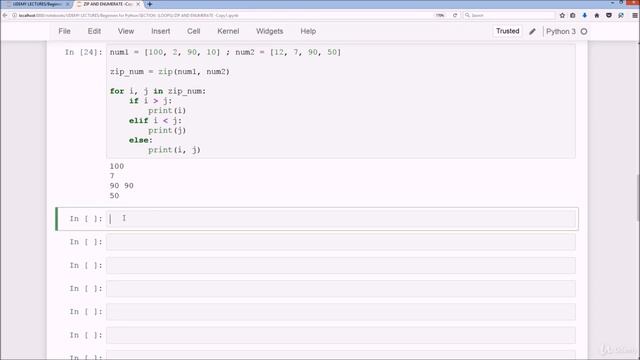Open the Widgets menu

pos(269,31)
